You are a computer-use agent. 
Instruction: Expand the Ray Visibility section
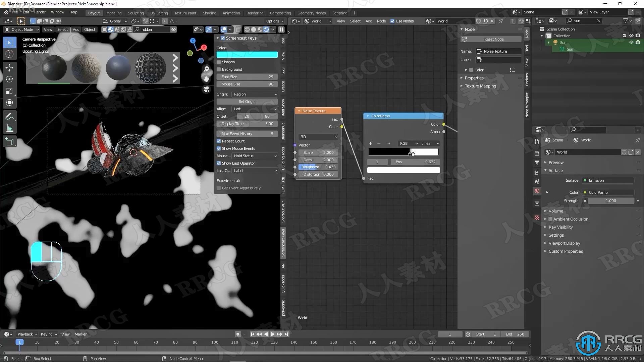click(561, 227)
